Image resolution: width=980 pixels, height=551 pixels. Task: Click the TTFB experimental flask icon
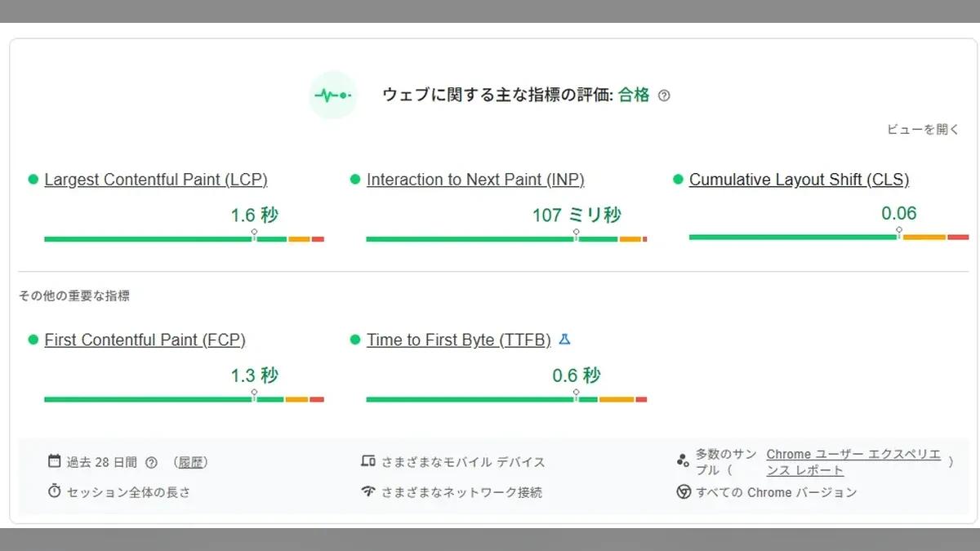click(564, 340)
